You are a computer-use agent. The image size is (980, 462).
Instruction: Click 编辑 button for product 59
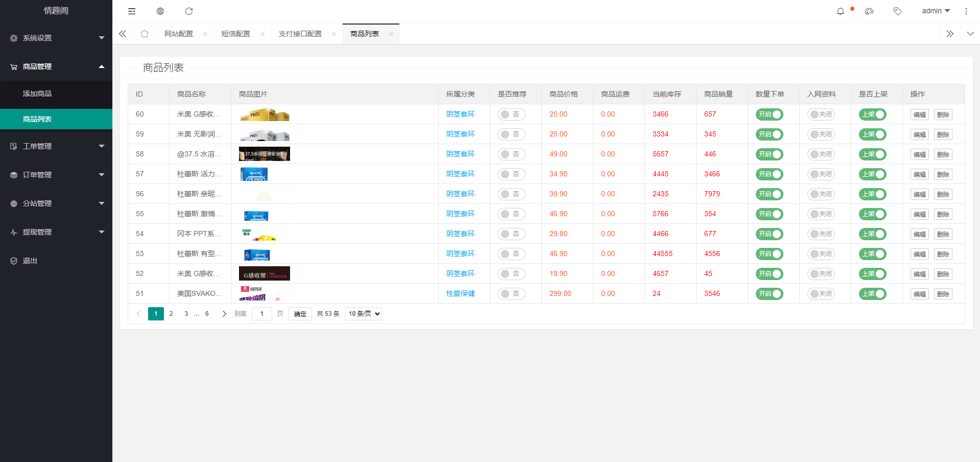(x=919, y=134)
